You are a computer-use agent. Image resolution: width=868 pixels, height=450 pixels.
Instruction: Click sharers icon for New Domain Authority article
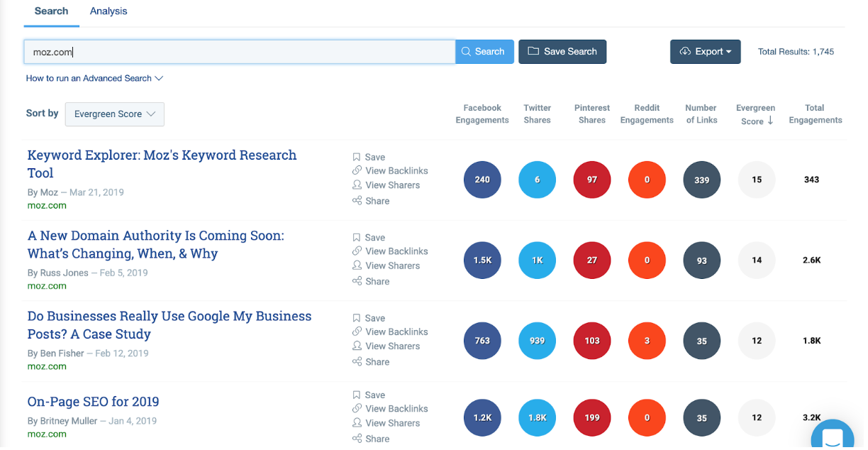tap(357, 265)
